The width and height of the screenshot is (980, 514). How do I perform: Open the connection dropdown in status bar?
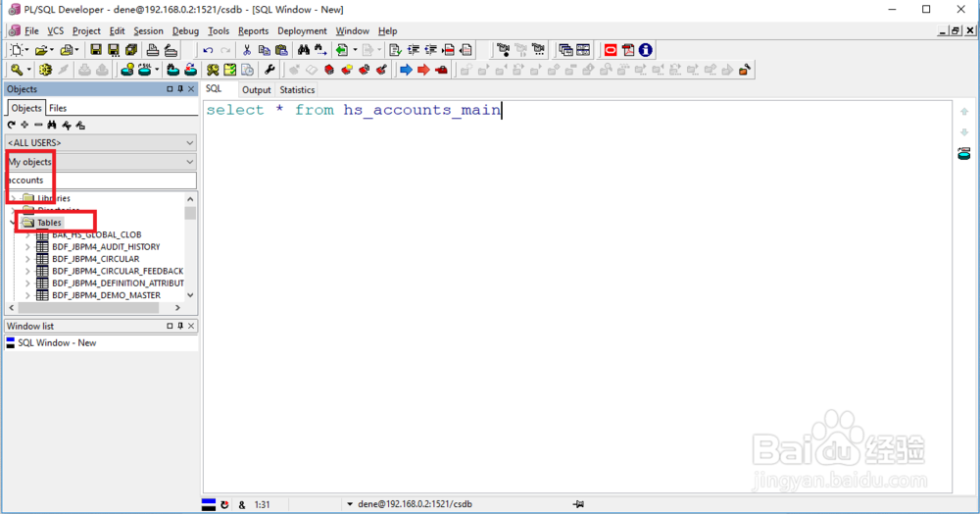350,504
